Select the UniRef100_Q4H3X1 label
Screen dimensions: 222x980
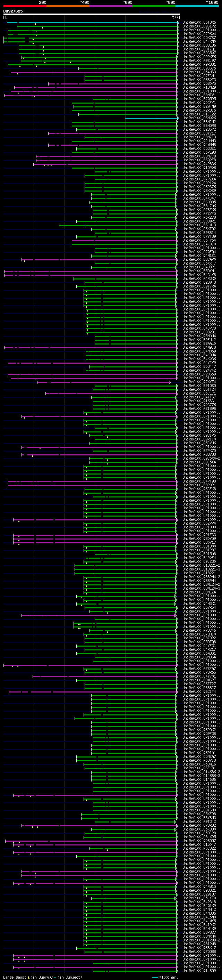[199, 604]
